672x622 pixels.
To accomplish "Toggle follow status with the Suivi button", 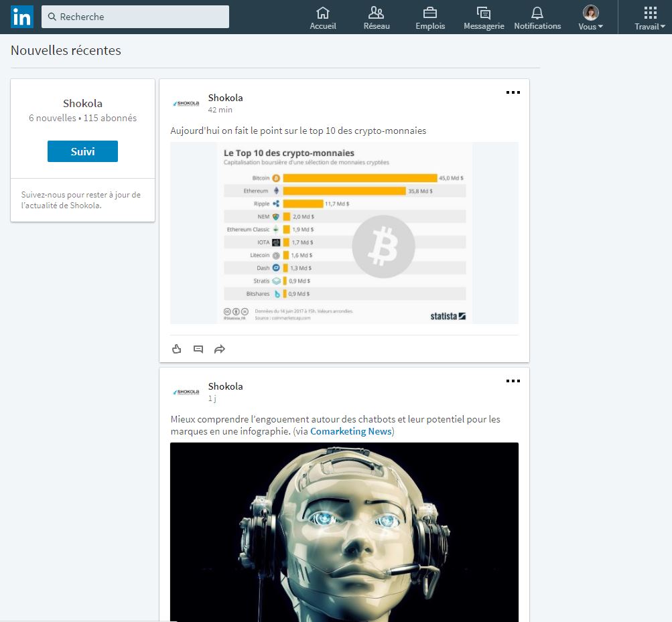I will (x=82, y=151).
